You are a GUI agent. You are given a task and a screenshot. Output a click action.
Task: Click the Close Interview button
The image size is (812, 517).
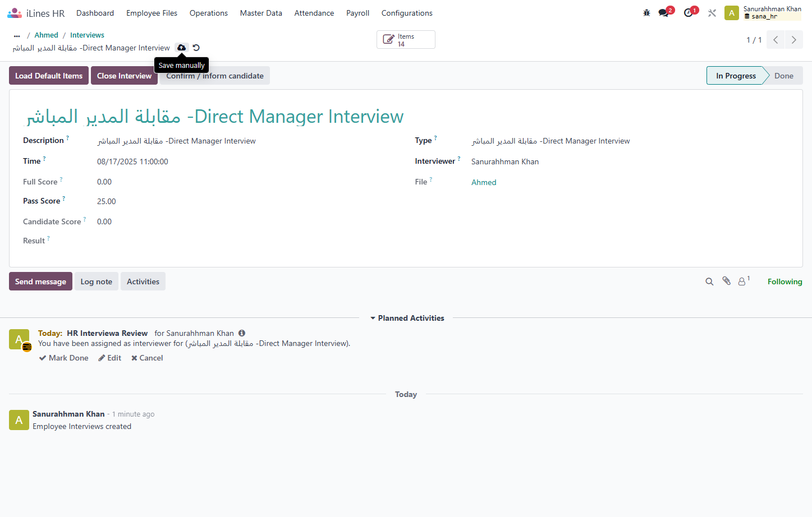(x=124, y=76)
